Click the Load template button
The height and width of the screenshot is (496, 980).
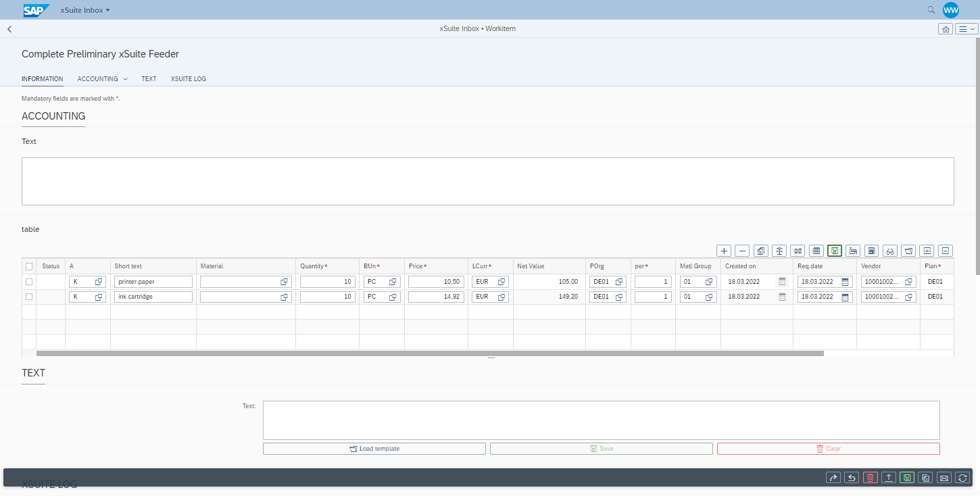point(374,448)
